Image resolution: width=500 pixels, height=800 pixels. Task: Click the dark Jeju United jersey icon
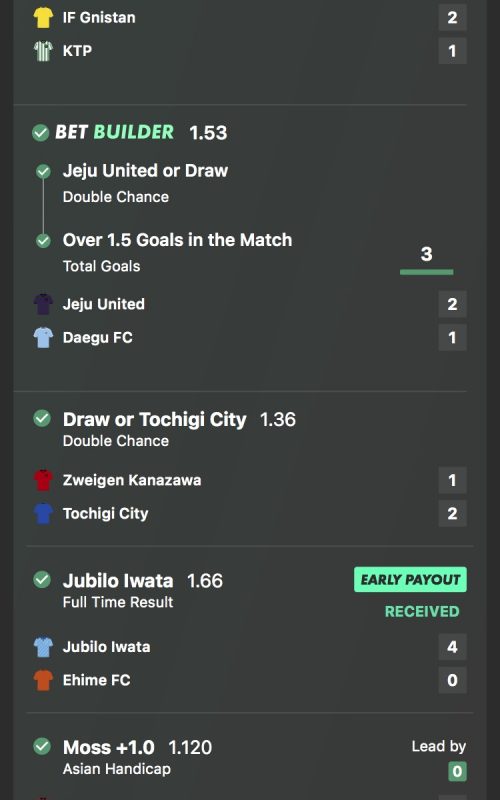coord(43,304)
